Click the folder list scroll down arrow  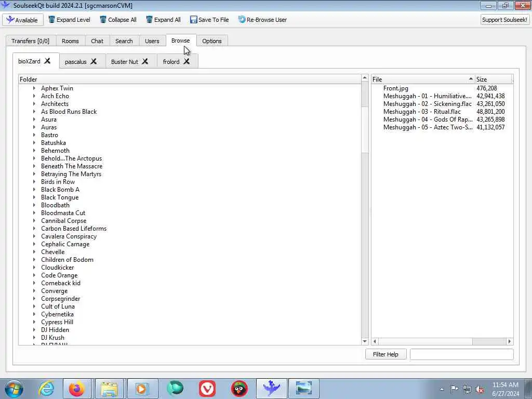(365, 341)
